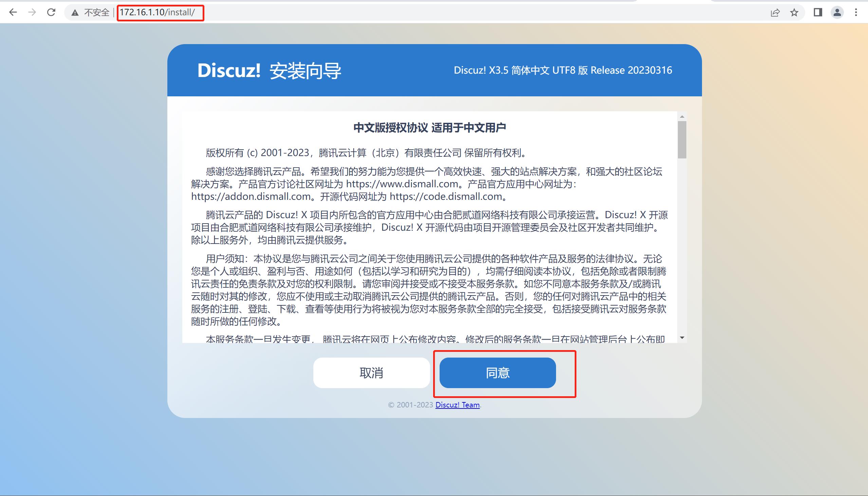
Task: Click the text https://www.dismall.com
Action: coord(402,184)
